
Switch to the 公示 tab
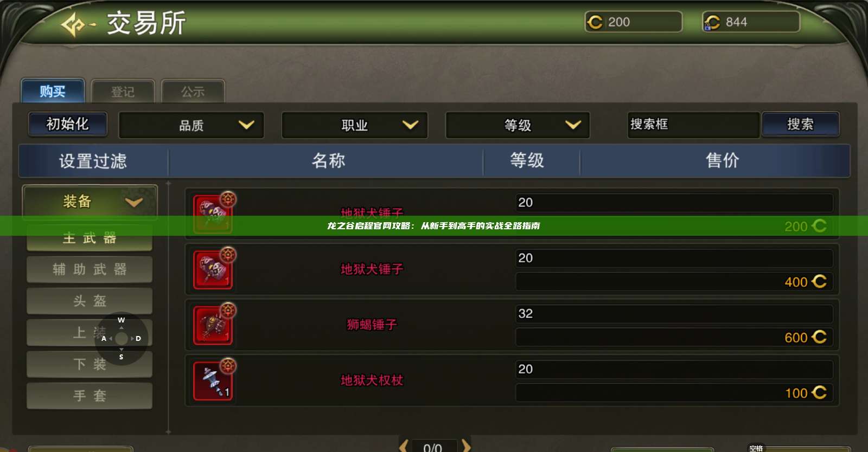[193, 92]
